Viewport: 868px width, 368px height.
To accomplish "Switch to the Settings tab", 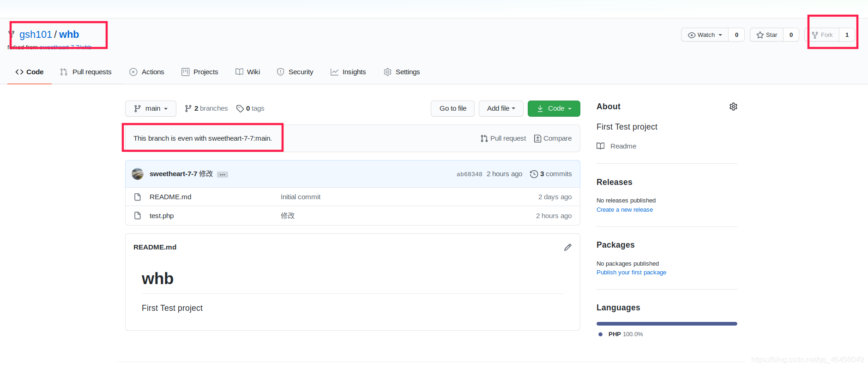I will coord(402,72).
